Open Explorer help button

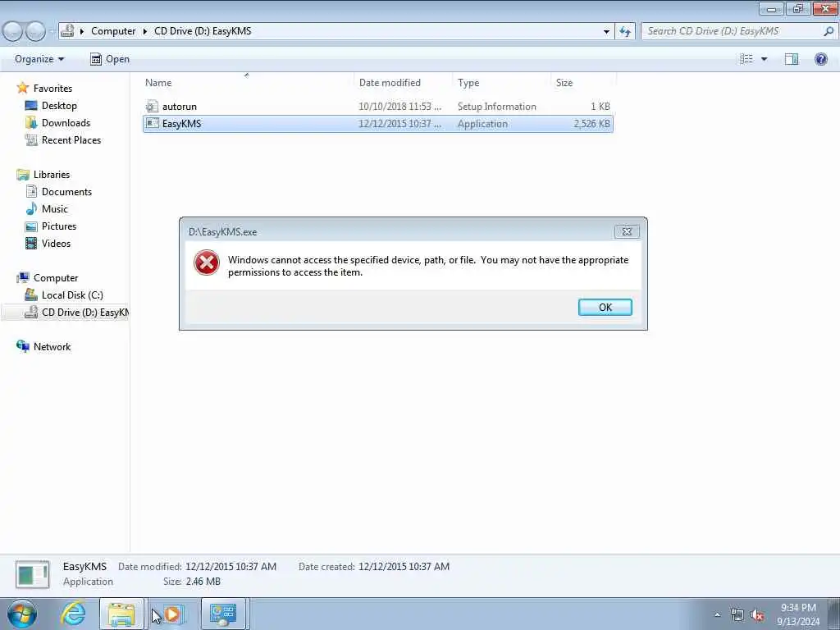(820, 59)
